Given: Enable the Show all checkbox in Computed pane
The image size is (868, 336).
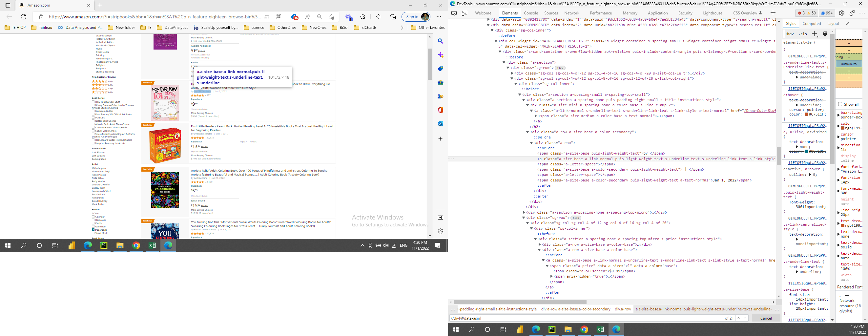Looking at the screenshot, I should [x=840, y=104].
